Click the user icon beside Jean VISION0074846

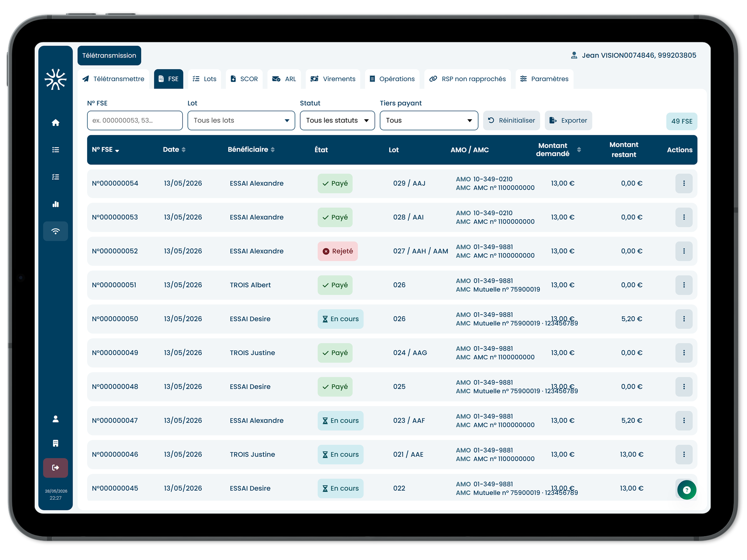(574, 55)
